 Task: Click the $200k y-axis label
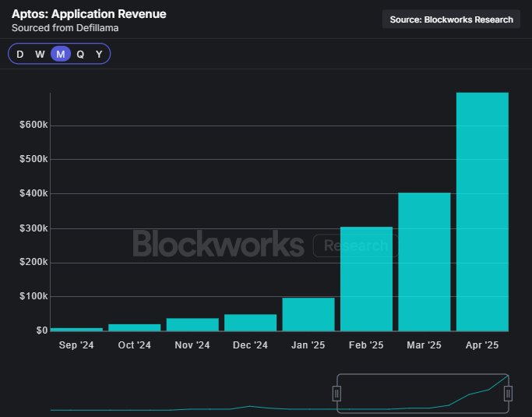[33, 262]
